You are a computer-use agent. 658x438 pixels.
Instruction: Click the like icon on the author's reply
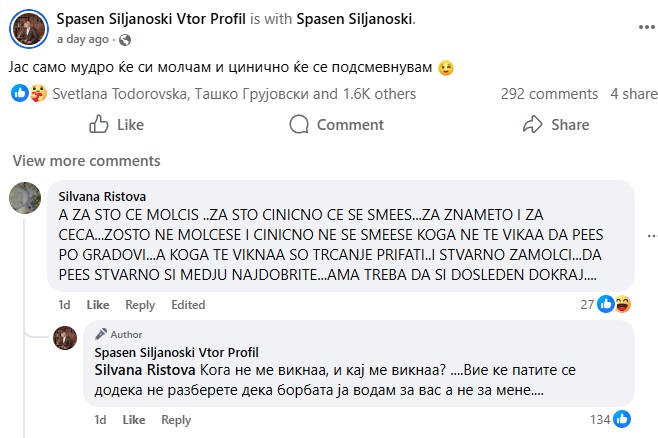click(622, 419)
